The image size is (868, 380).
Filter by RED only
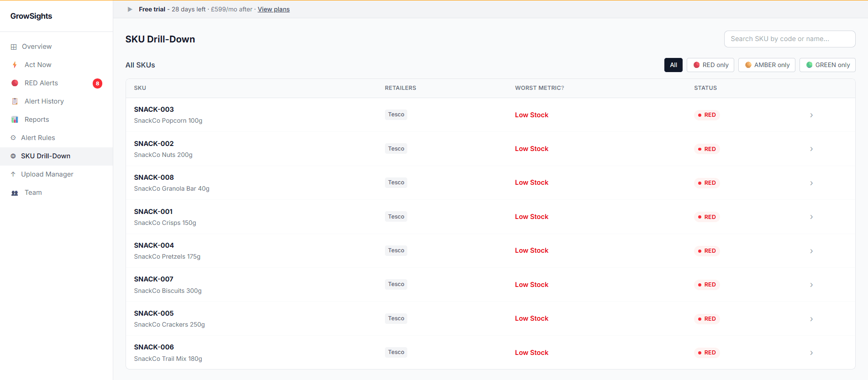710,65
